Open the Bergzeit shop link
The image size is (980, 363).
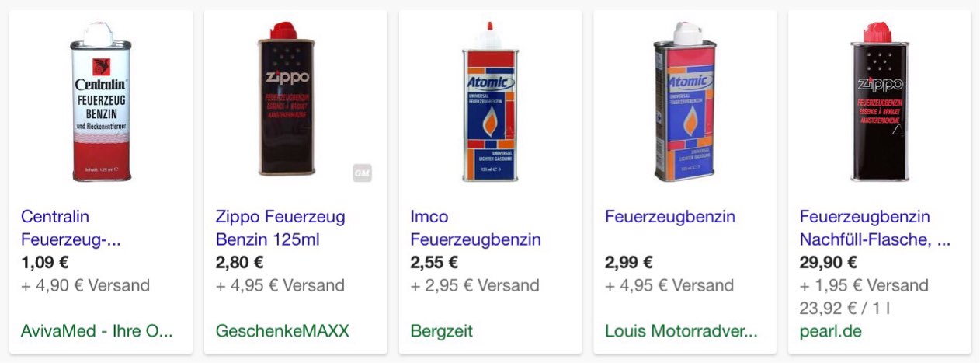441,331
